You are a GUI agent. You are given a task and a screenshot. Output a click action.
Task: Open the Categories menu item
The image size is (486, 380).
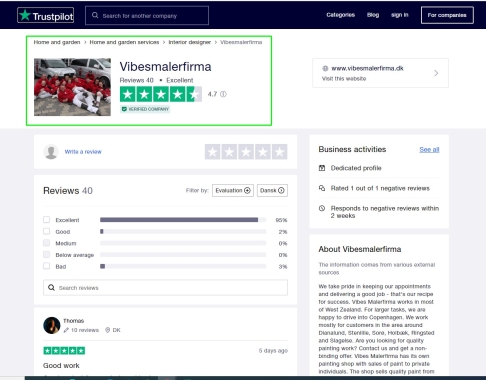pyautogui.click(x=340, y=15)
